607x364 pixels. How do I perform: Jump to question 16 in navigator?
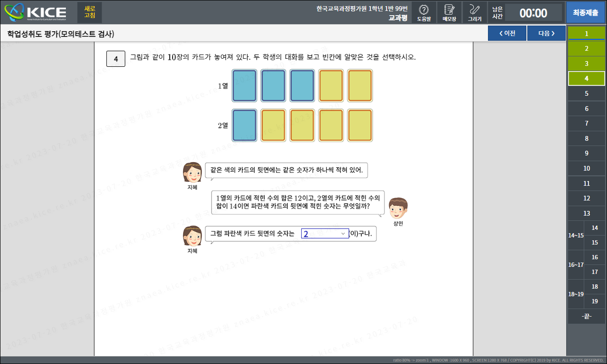[595, 257]
